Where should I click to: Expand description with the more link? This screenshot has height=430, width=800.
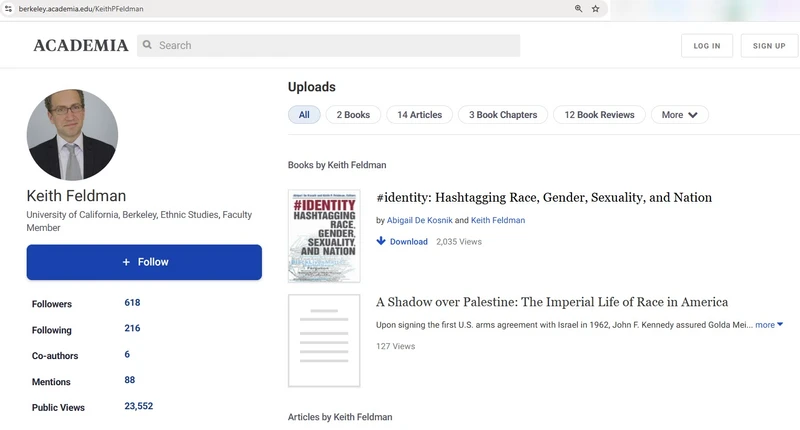click(768, 325)
